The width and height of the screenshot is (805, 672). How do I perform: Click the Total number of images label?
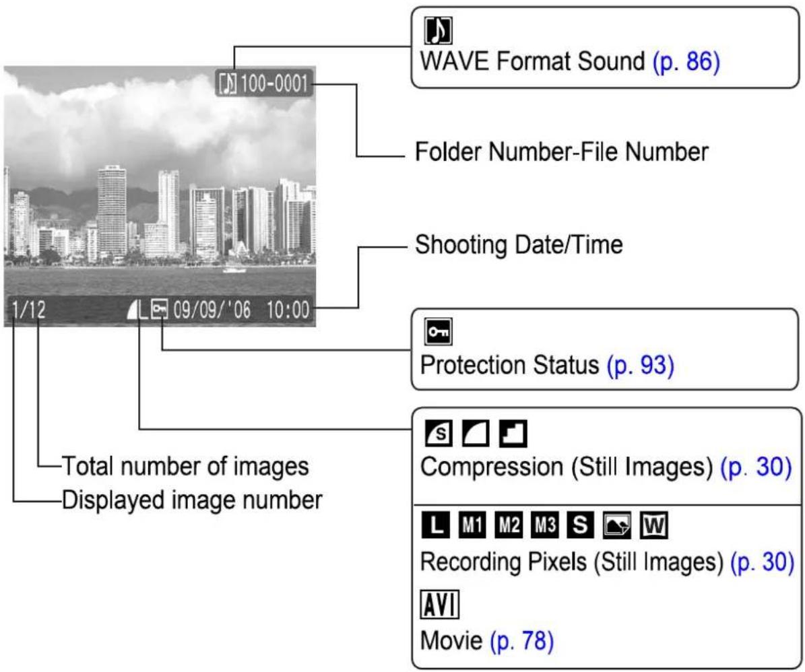tap(185, 467)
